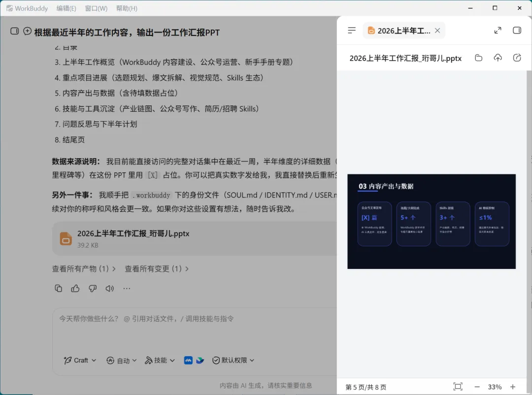
Task: Open the 自动 model dropdown
Action: tap(122, 361)
